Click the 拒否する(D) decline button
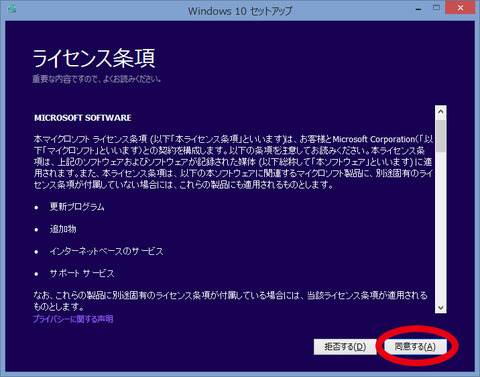The width and height of the screenshot is (480, 377). 345,347
